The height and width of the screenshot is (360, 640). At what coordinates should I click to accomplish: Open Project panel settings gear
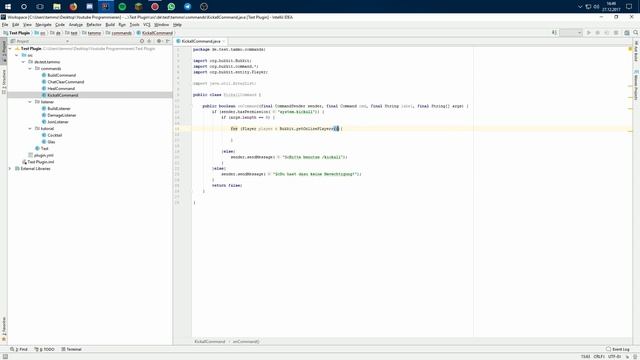pyautogui.click(x=159, y=41)
